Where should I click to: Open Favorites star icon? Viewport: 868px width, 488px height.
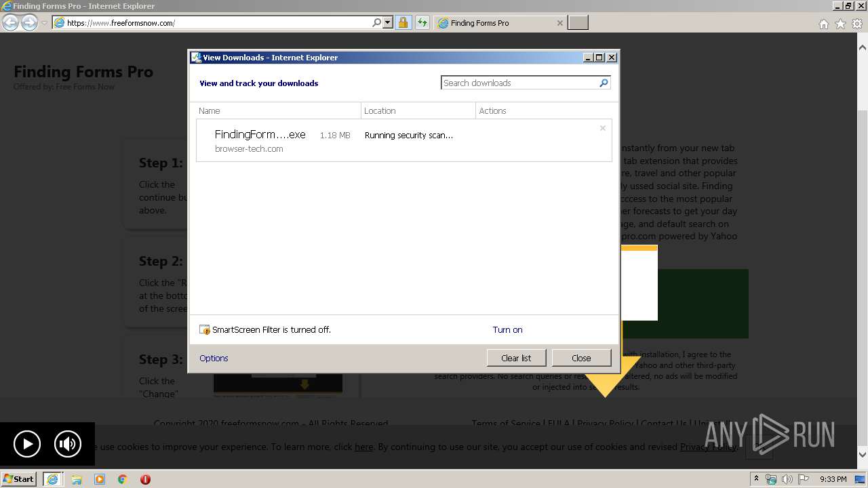point(840,24)
